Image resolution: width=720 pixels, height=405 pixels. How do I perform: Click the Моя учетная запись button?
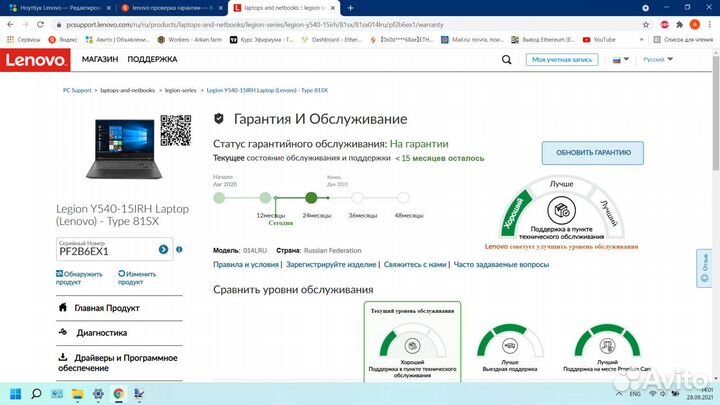tap(562, 60)
